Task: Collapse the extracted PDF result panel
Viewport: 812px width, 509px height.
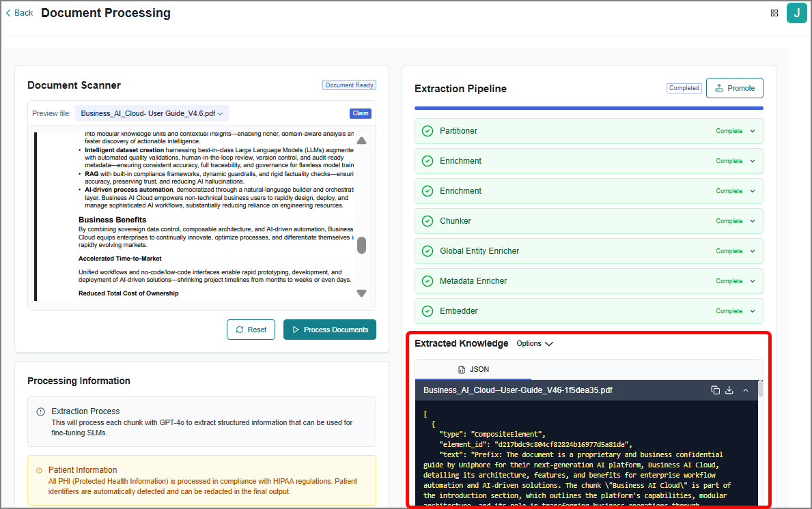Action: (x=746, y=390)
